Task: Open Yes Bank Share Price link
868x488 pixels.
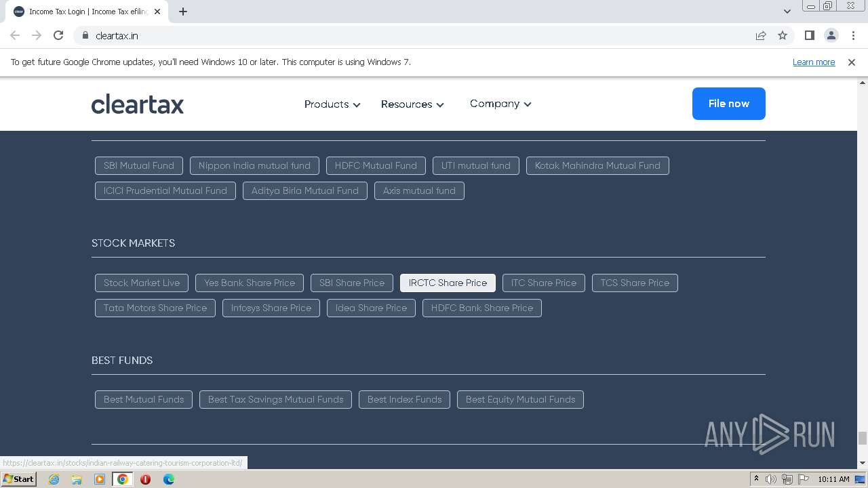Action: point(250,283)
